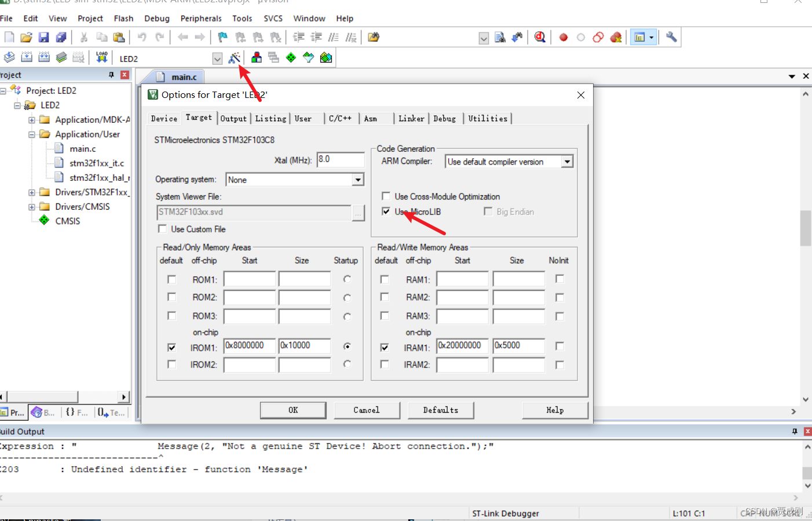Image resolution: width=812 pixels, height=521 pixels.
Task: Download code to flash with LOAD icon
Action: coord(102,57)
